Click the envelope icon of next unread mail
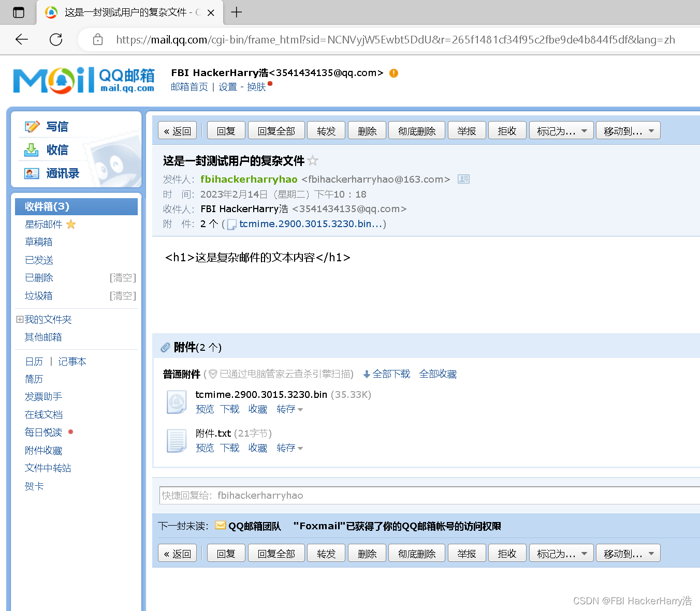This screenshot has height=611, width=700. (221, 525)
